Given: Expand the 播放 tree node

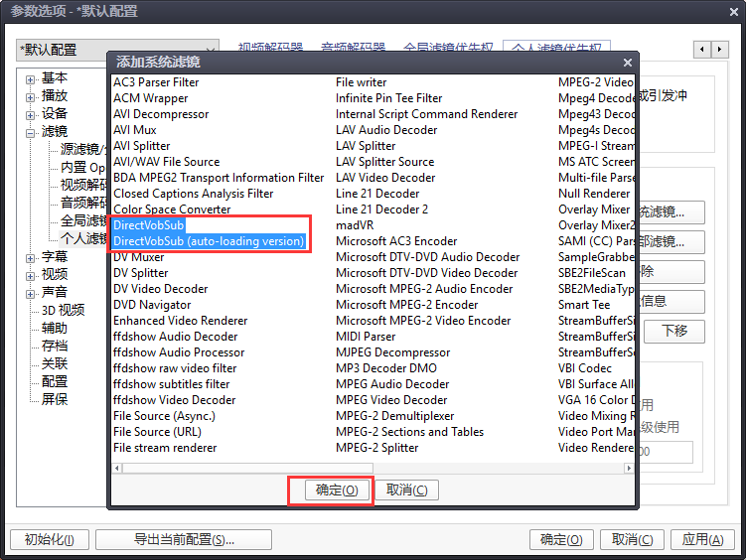Looking at the screenshot, I should point(31,96).
